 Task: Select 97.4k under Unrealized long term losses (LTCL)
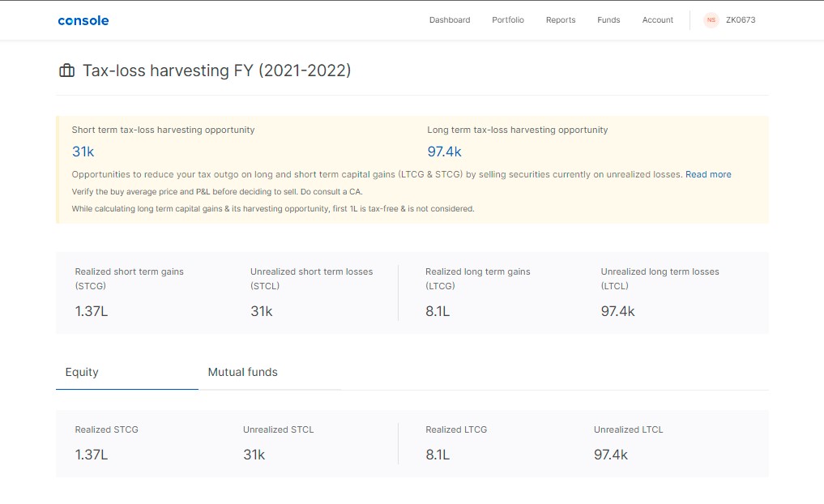618,312
